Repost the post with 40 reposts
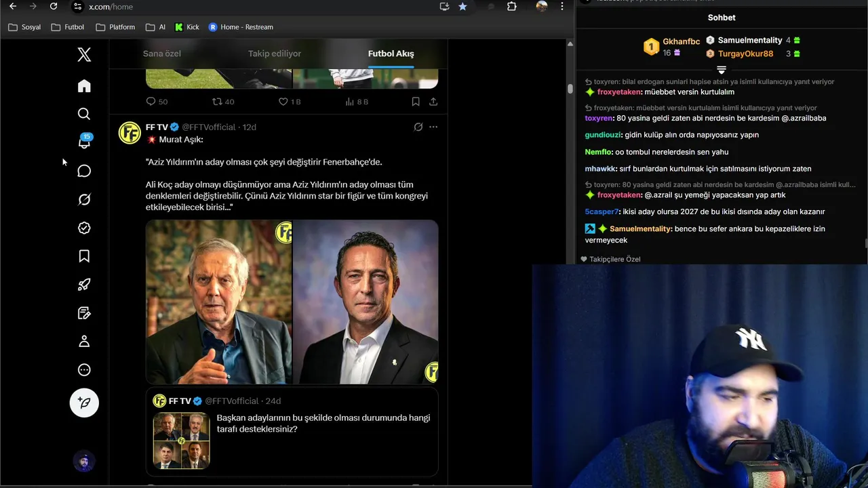868x488 pixels. click(x=223, y=102)
